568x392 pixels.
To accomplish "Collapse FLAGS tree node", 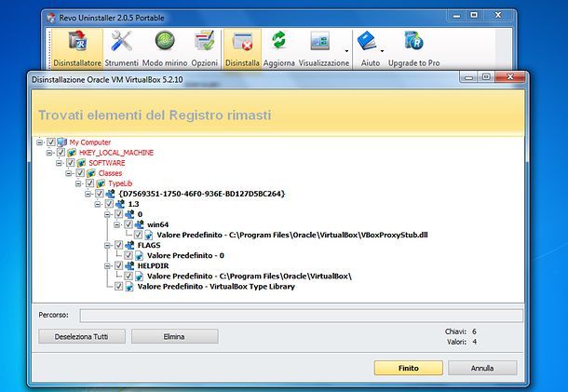I will pos(108,246).
